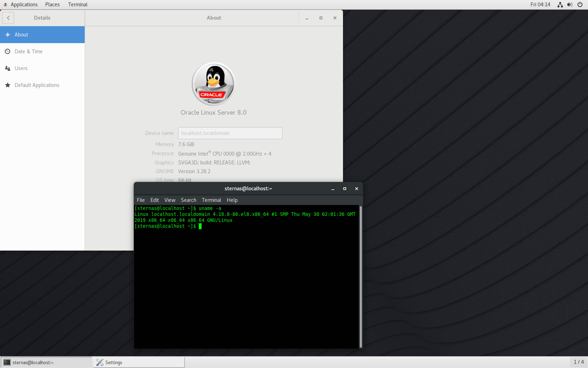Click the terminal icon in bottom taskbar
This screenshot has height=368, width=588.
(x=7, y=362)
